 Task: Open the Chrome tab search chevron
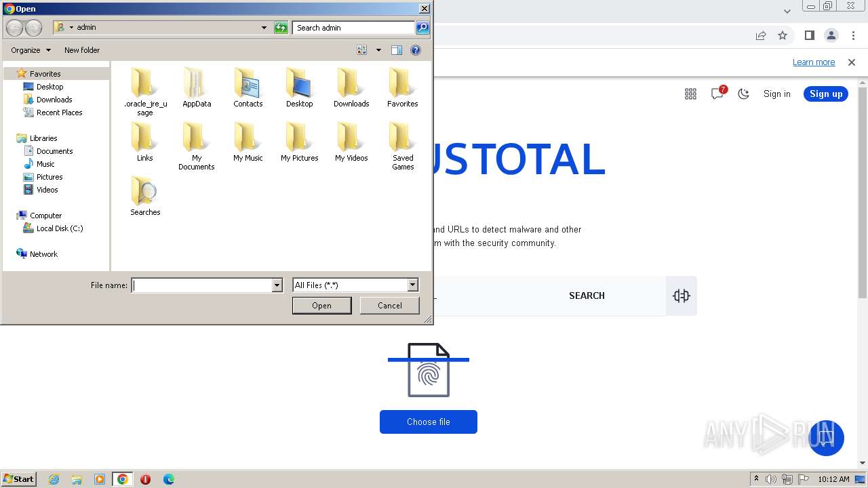pos(787,11)
